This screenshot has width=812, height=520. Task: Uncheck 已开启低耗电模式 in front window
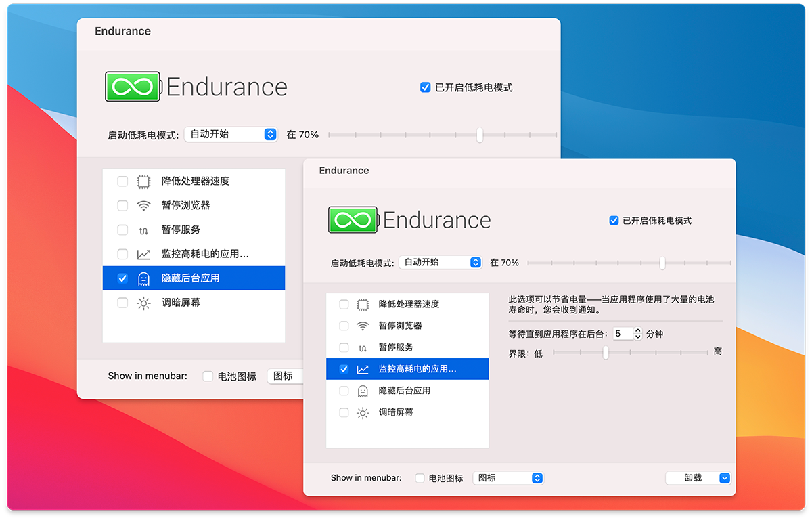pos(613,220)
